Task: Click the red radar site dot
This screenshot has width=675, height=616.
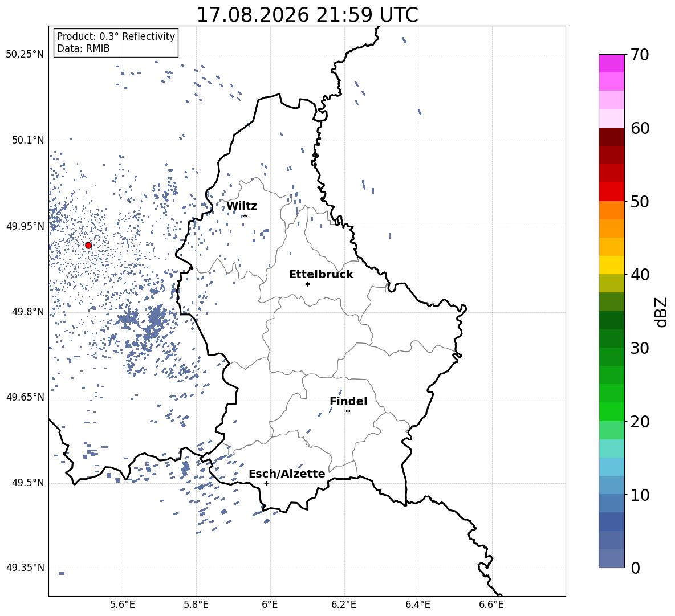Action: [x=88, y=246]
